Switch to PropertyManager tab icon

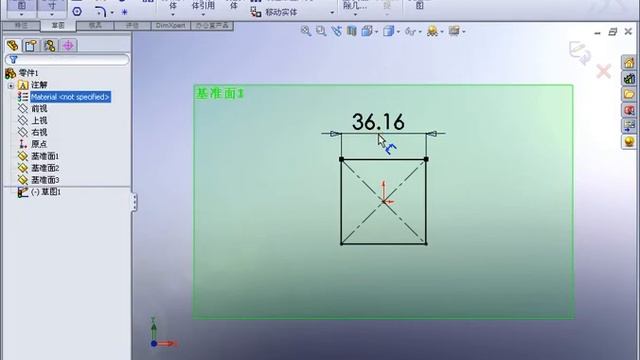(x=31, y=45)
